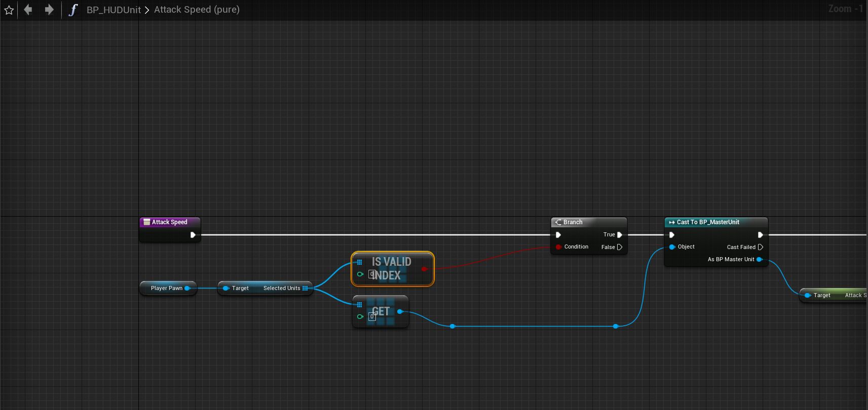Click the Attack Speed node's execution output pin

(193, 235)
